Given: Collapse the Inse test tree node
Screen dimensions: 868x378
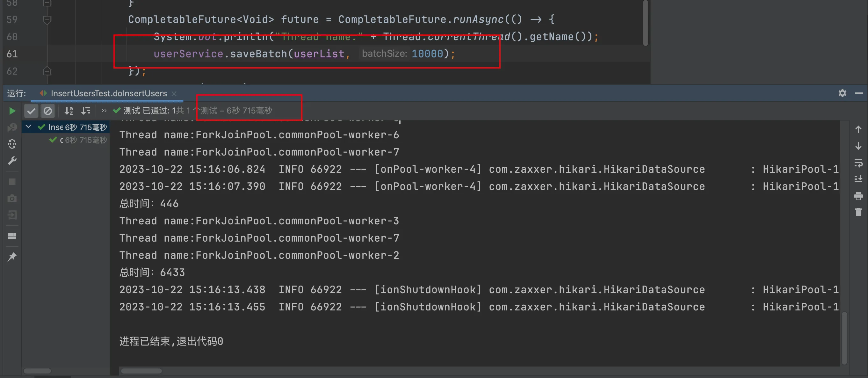Looking at the screenshot, I should [29, 127].
